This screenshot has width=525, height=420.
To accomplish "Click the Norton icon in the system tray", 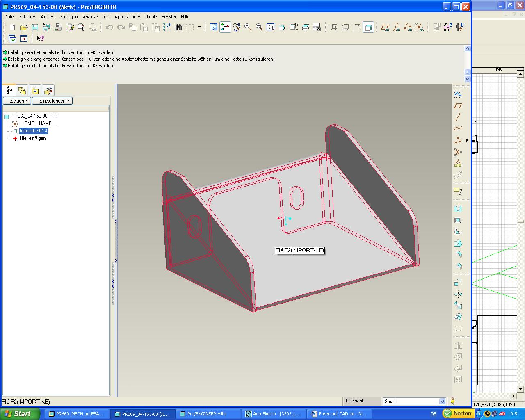I will coord(459,413).
